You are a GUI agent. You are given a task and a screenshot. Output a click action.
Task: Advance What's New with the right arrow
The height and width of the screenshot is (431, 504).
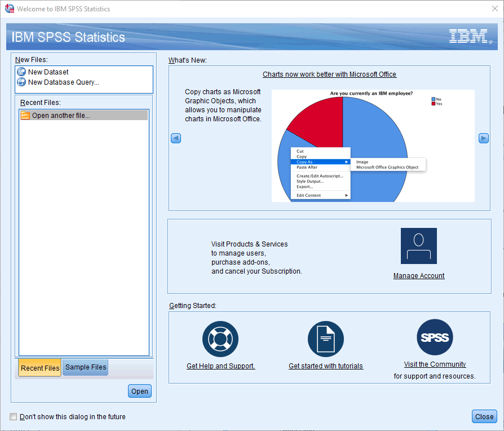click(483, 138)
